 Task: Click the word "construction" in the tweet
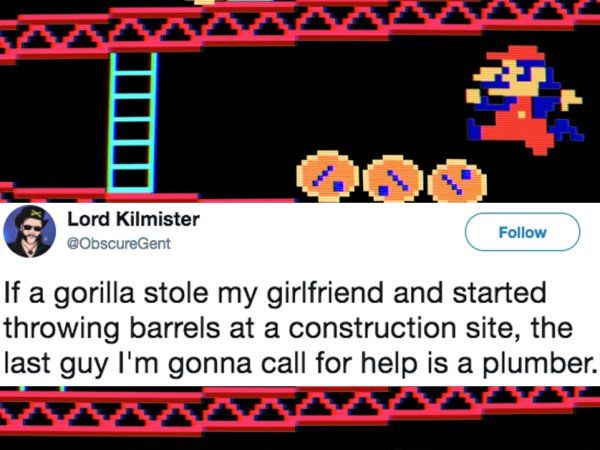point(372,328)
